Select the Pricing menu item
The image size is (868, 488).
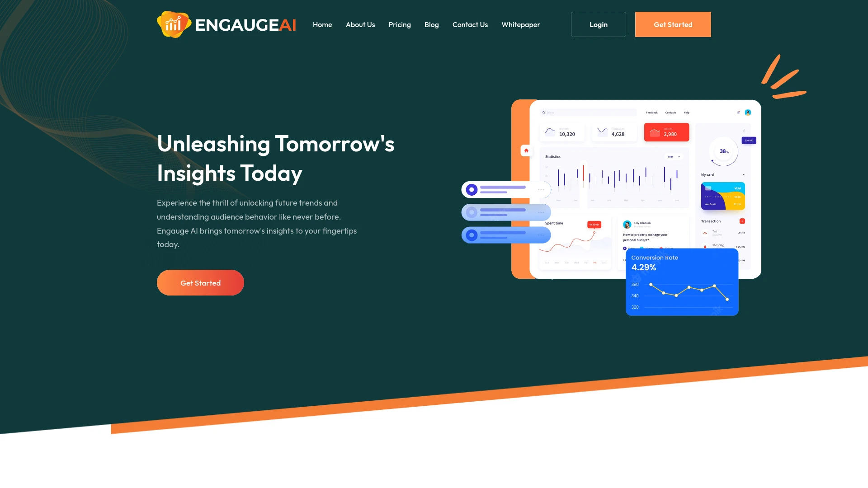tap(400, 24)
